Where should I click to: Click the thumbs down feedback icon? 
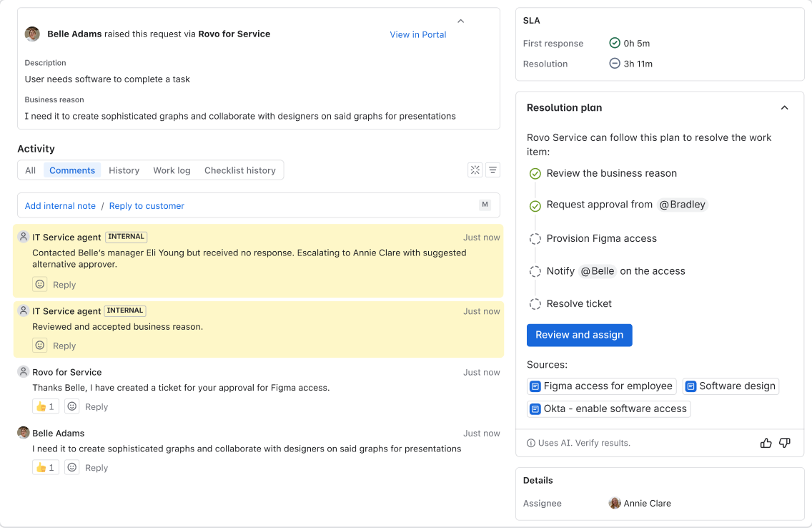784,443
